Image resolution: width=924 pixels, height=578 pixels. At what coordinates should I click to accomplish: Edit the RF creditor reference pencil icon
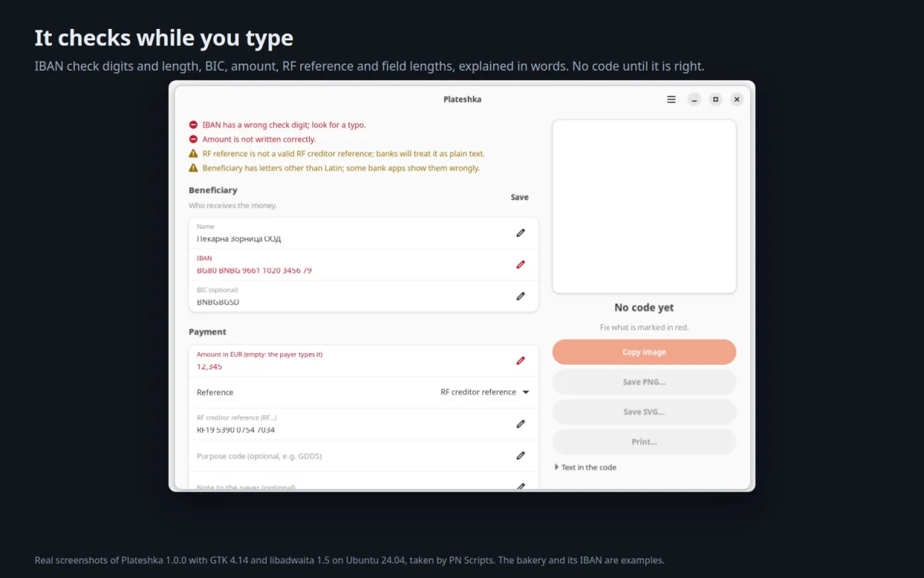coord(520,424)
